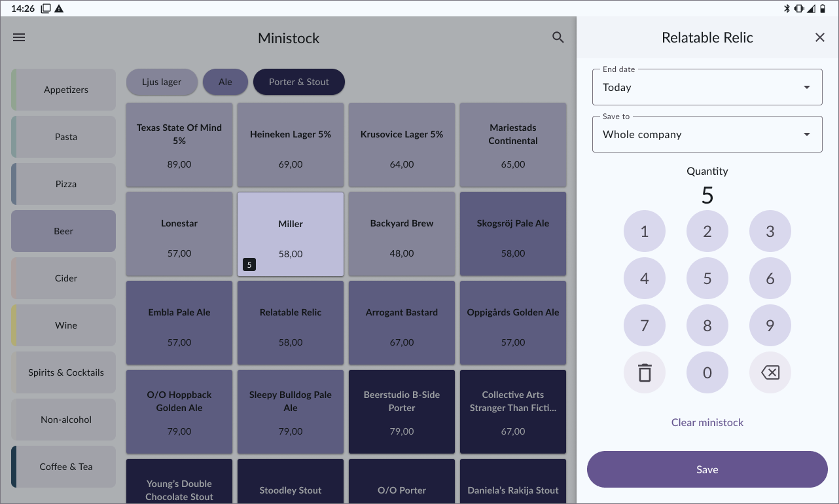The height and width of the screenshot is (504, 839).
Task: Select the Stoodley Stout tile
Action: 291,481
